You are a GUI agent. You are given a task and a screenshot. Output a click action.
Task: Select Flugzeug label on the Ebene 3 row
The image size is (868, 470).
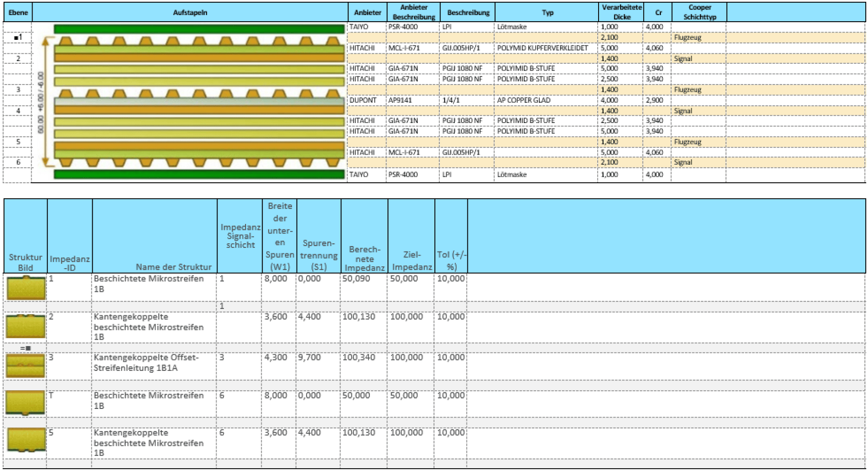tap(688, 90)
